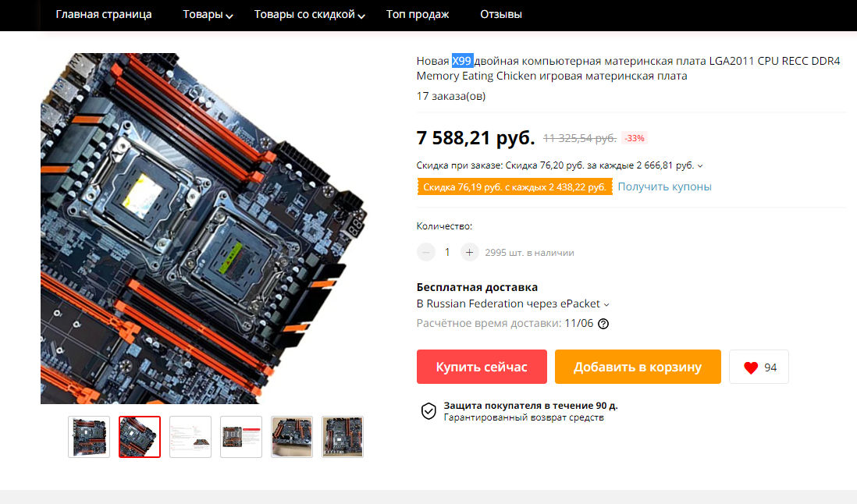
Task: Decrease quantity with the minus button
Action: point(425,252)
